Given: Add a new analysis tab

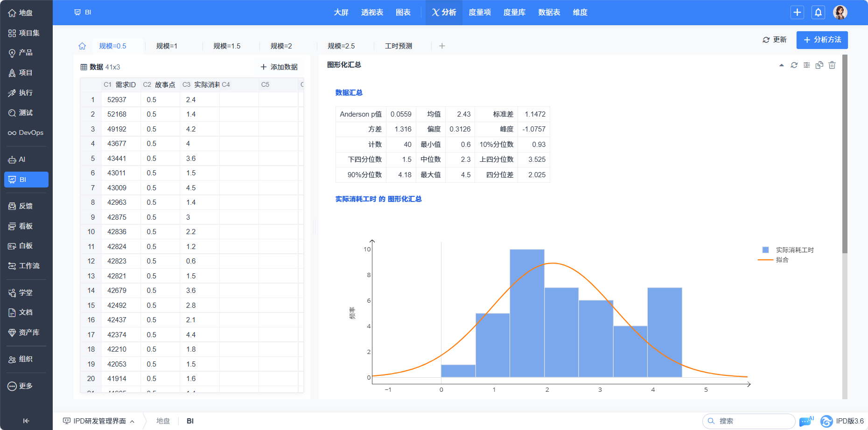Looking at the screenshot, I should click(442, 46).
